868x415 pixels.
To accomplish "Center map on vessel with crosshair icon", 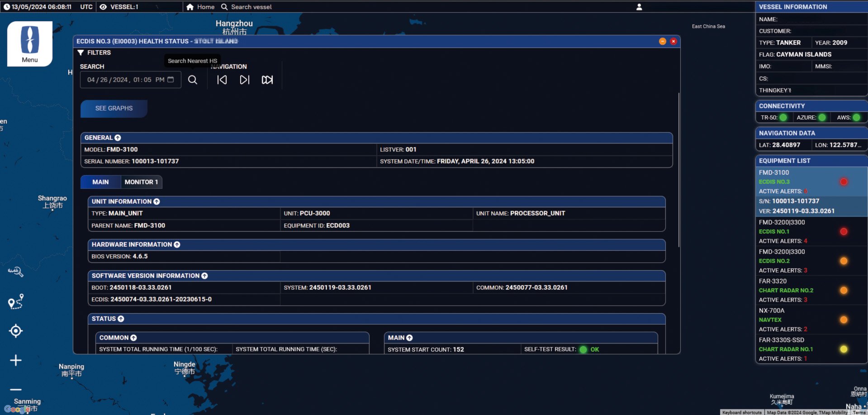I will (16, 331).
